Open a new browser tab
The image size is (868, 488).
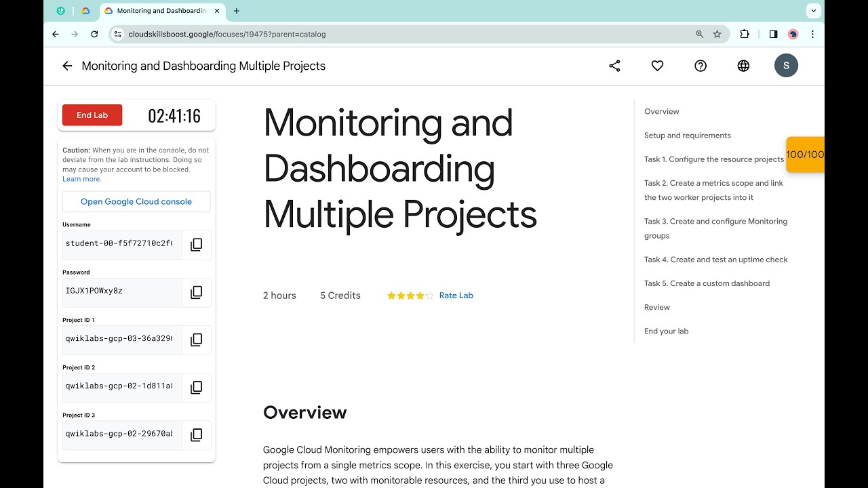click(x=236, y=11)
